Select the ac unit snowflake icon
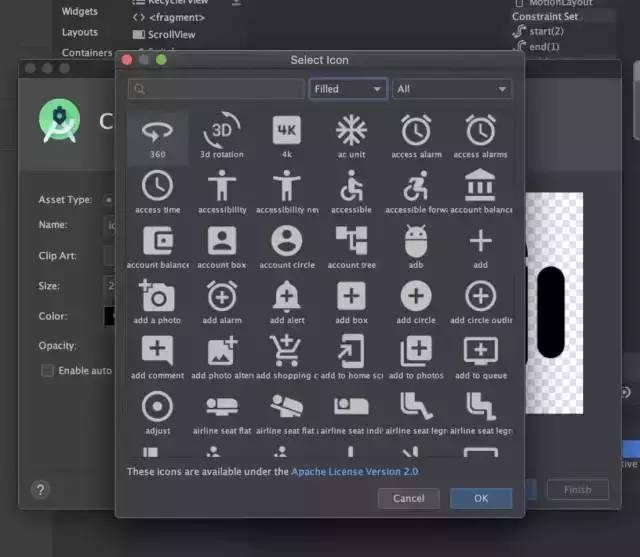This screenshot has height=557, width=640. [351, 138]
